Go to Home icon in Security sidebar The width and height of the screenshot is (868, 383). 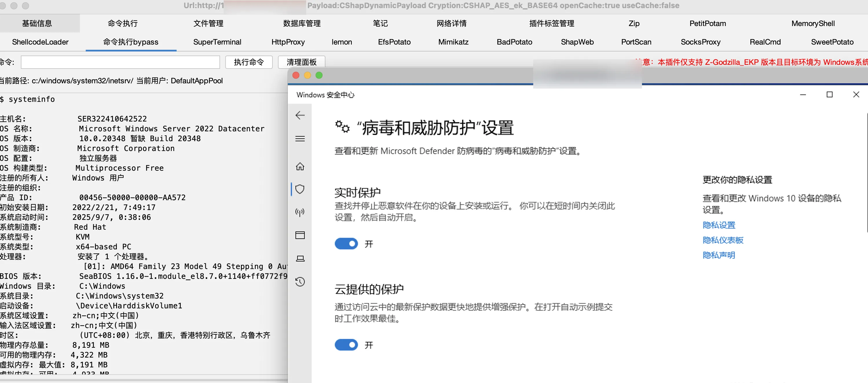point(300,167)
